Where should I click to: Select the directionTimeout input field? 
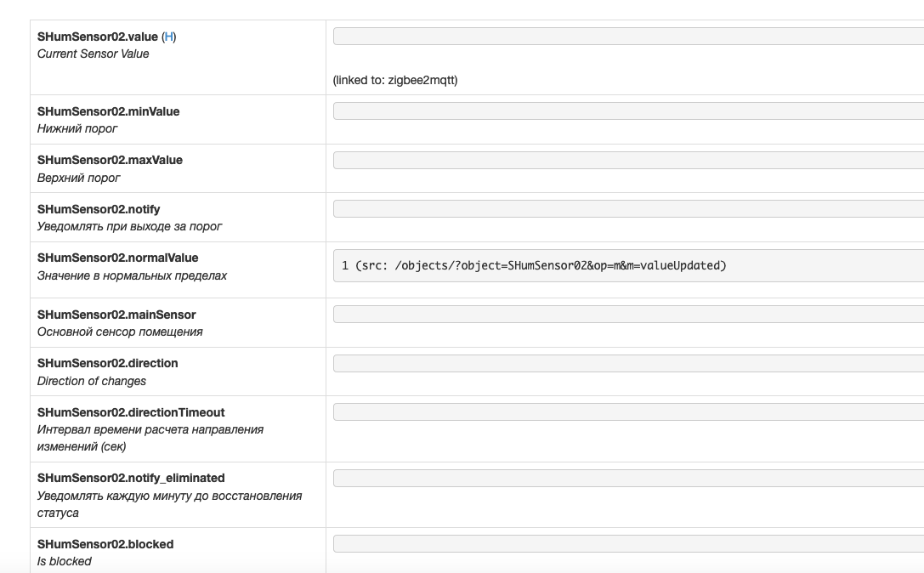coord(628,412)
